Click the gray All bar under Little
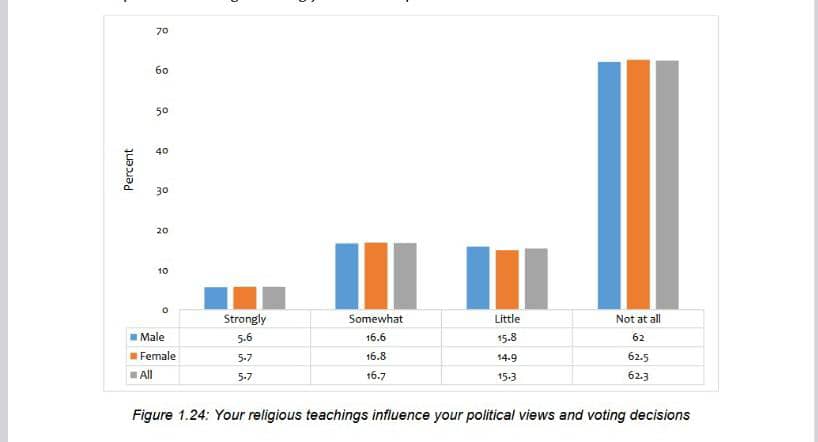Screen dimensions: 818x442 (536, 279)
